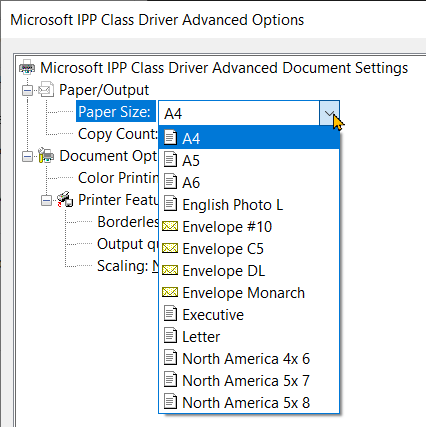Select the Borderless tree item

point(128,222)
